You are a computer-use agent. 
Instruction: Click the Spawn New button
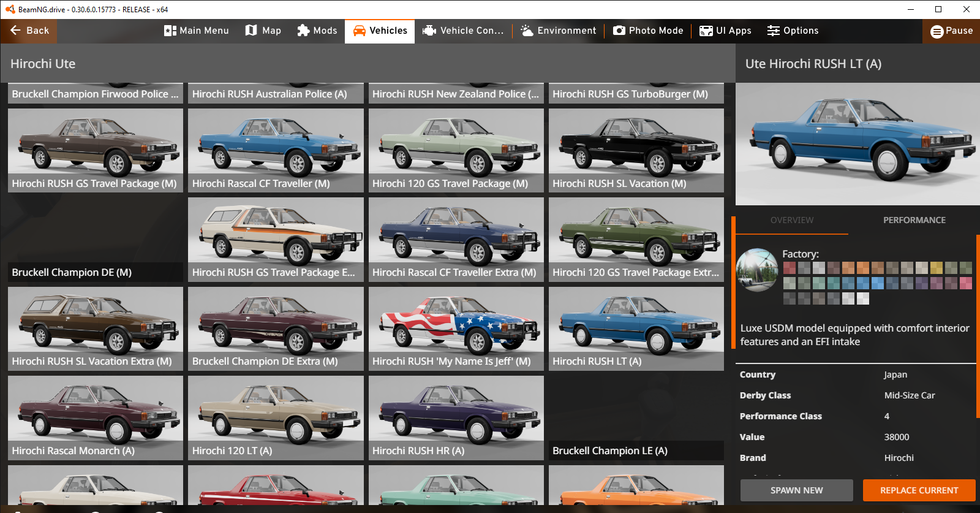point(797,490)
